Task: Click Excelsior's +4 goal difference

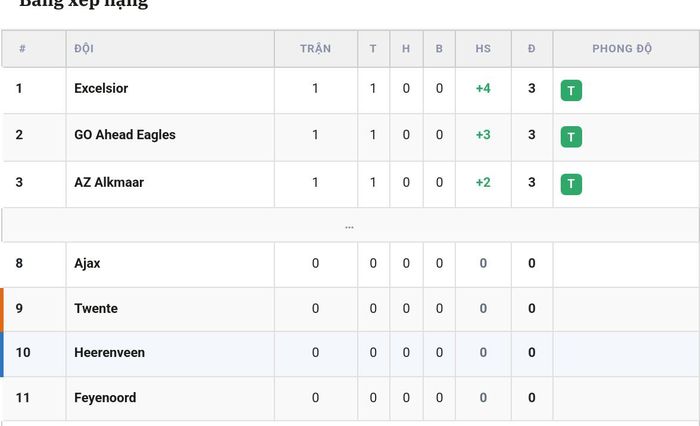Action: pos(483,88)
